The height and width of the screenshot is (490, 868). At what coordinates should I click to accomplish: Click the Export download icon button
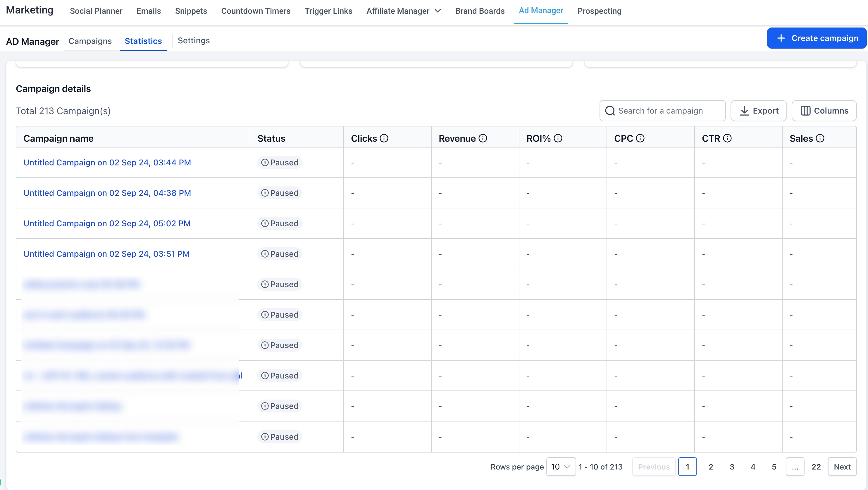click(x=759, y=111)
